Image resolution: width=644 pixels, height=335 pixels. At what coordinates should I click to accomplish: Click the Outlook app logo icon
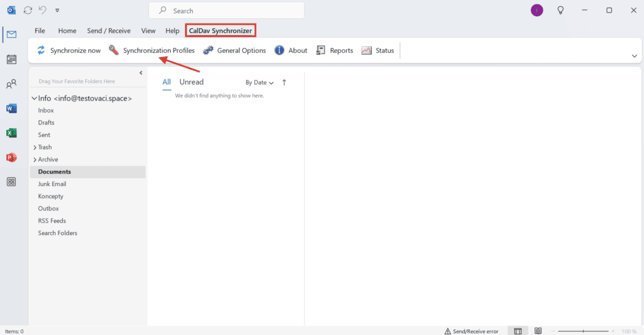coord(11,10)
